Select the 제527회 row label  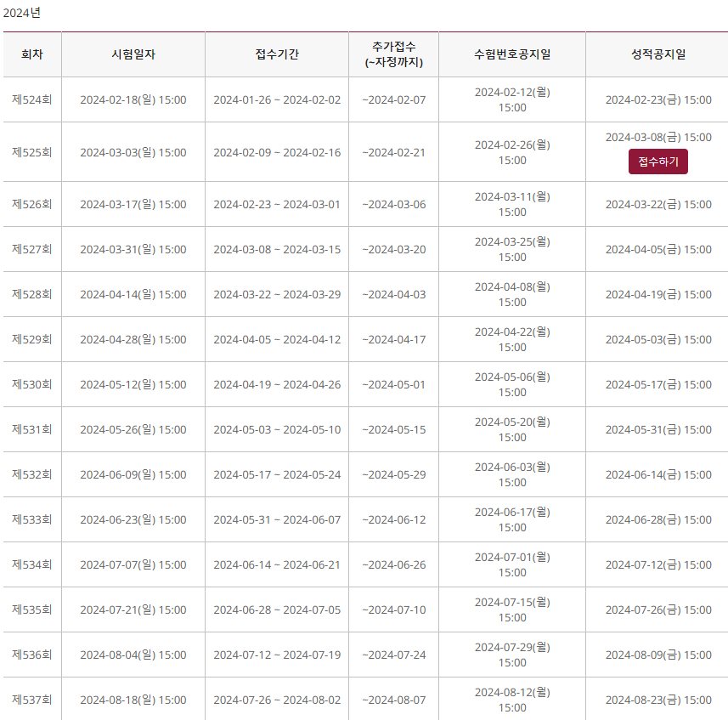coord(32,249)
